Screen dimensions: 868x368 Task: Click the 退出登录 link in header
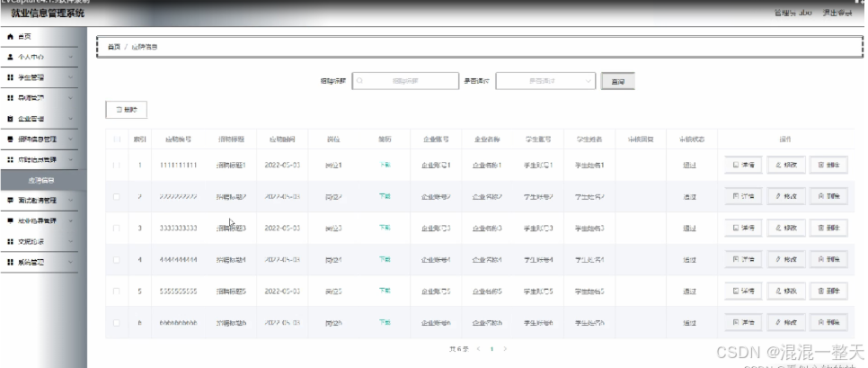click(x=837, y=13)
